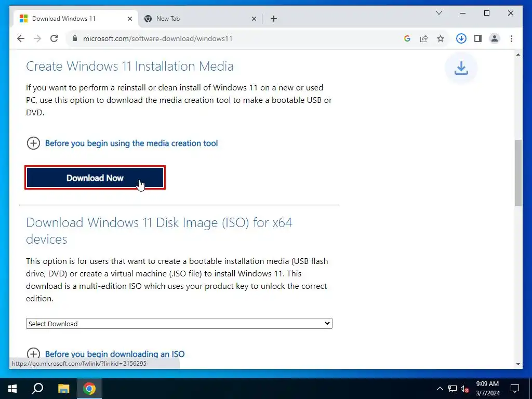Click scrollbar down arrow
This screenshot has width=532, height=399.
518,364
